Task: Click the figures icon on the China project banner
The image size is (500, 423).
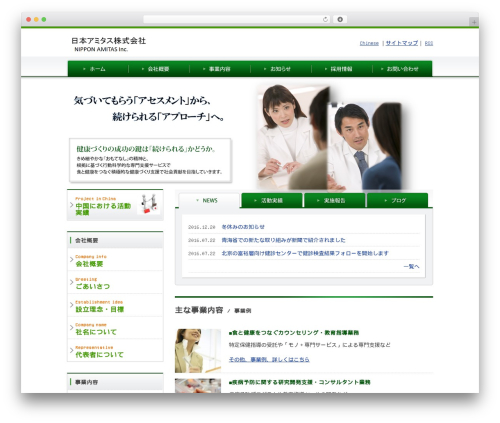Action: tap(149, 204)
